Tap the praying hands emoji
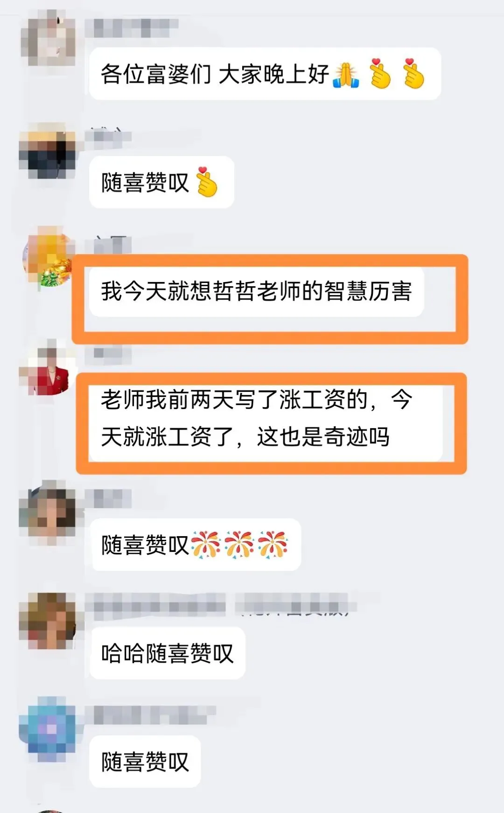This screenshot has height=813, width=504. click(346, 74)
